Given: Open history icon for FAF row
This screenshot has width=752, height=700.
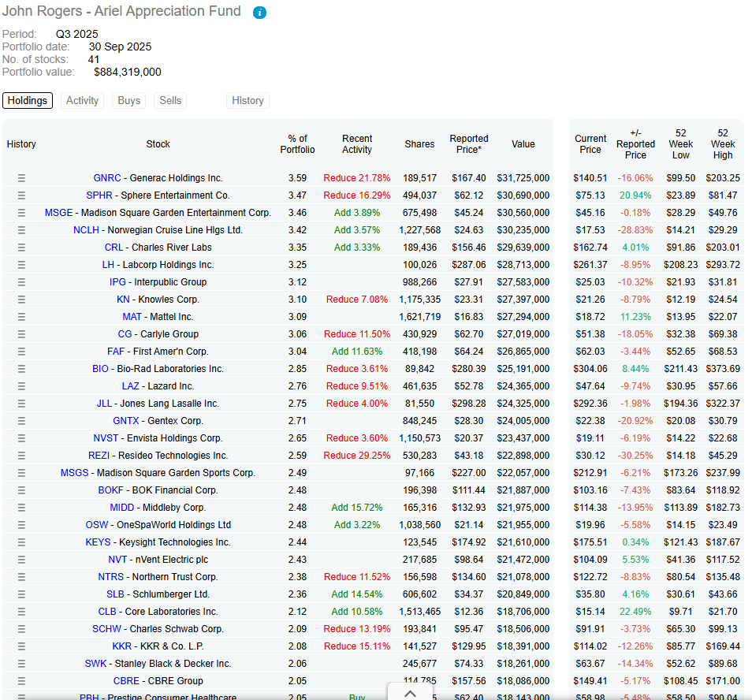Looking at the screenshot, I should [21, 352].
